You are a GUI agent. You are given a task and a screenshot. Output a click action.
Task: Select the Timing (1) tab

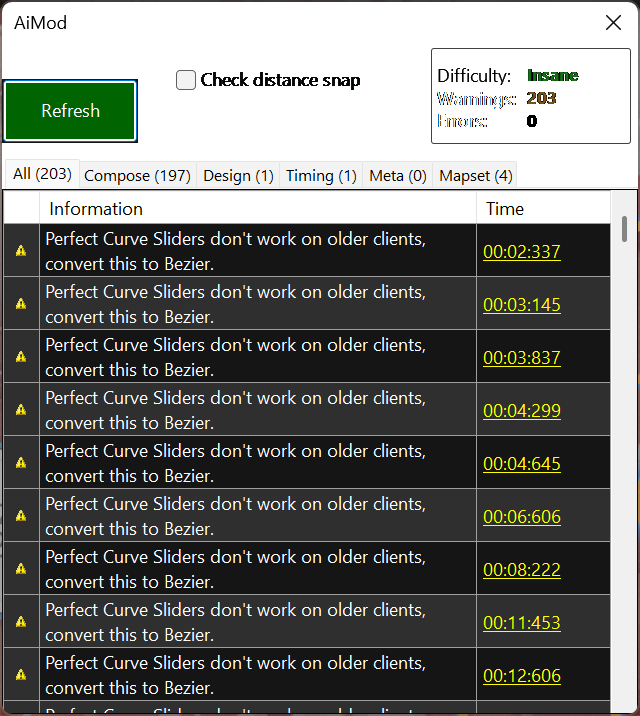pyautogui.click(x=321, y=175)
